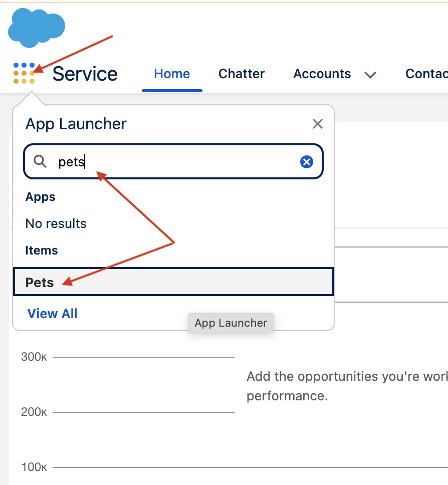Image resolution: width=448 pixels, height=485 pixels.
Task: Click the 300k chart axis label
Action: click(x=34, y=357)
